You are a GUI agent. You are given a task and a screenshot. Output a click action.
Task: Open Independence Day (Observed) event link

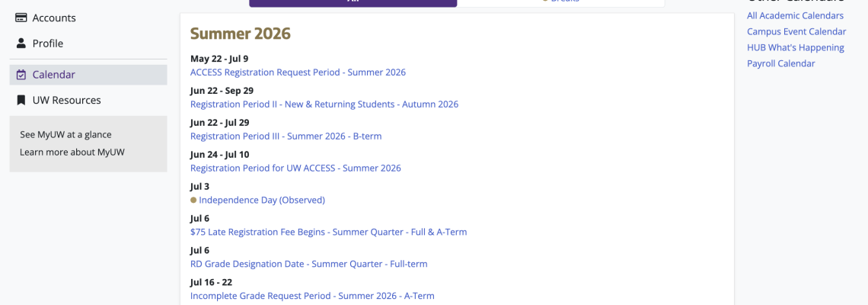(x=262, y=200)
